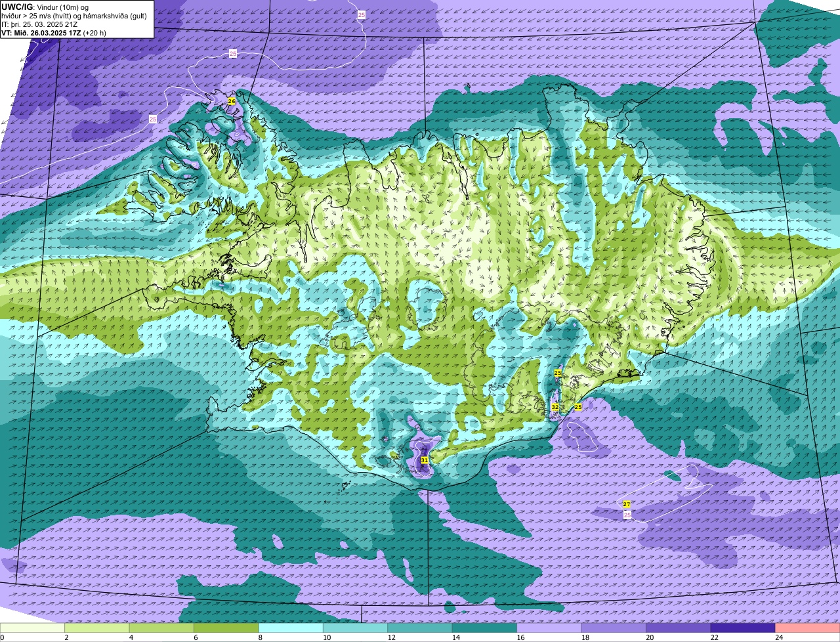Click yellow 25 label right of the 32
Viewport: 840px width, 642px height.
click(578, 407)
